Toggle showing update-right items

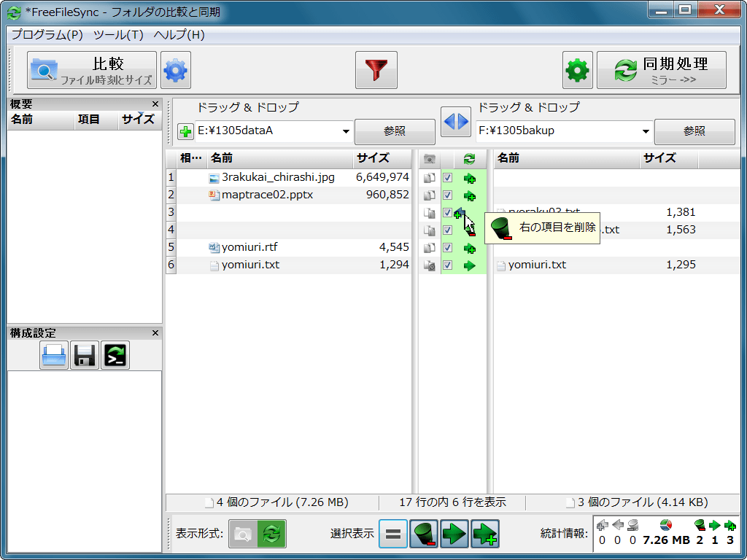tap(454, 534)
